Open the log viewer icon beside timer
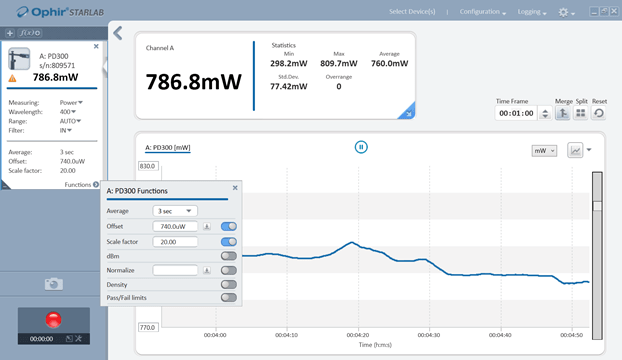This screenshot has width=622, height=360. [x=69, y=339]
